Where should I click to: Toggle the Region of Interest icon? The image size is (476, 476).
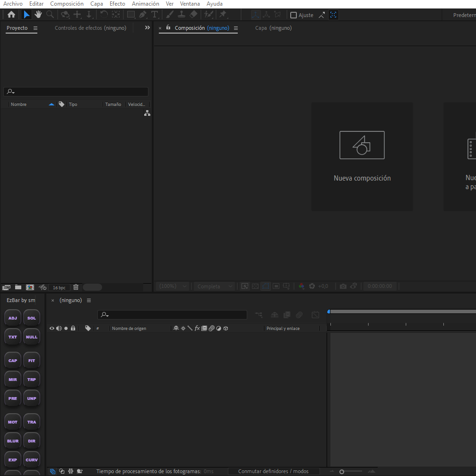point(276,286)
